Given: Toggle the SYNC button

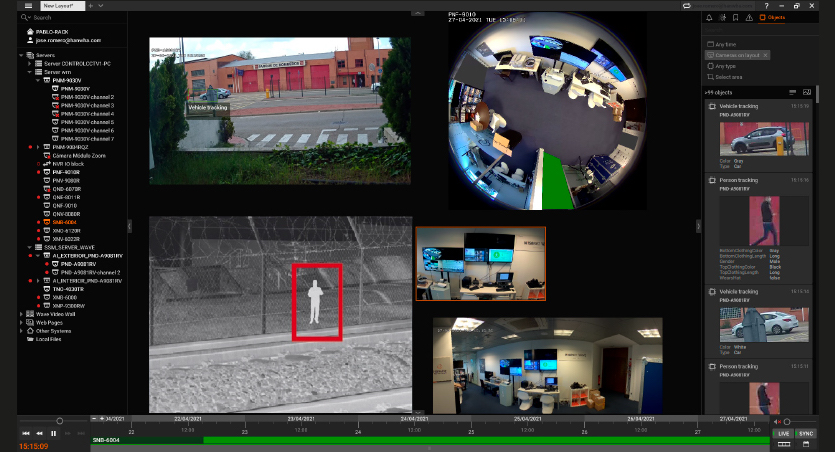Looking at the screenshot, I should pyautogui.click(x=807, y=433).
